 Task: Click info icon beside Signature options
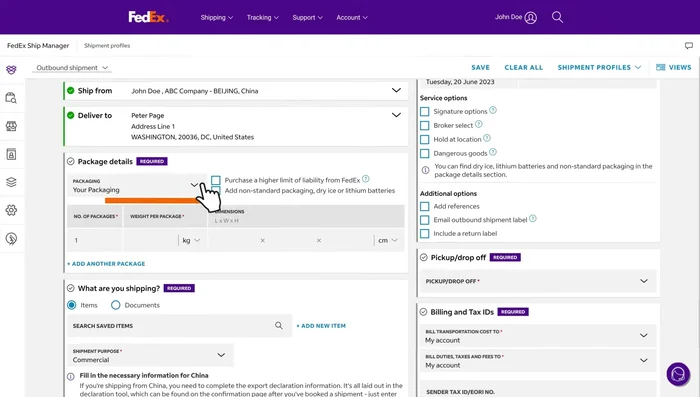click(493, 110)
